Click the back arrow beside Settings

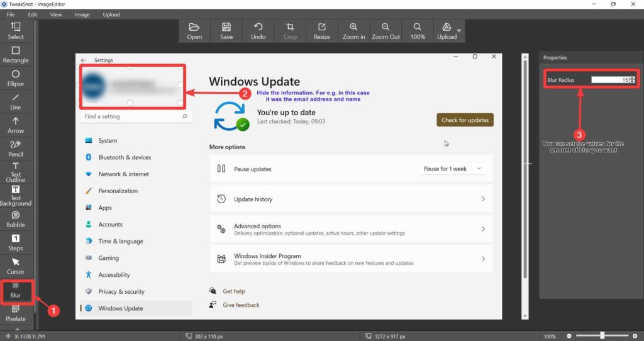(x=84, y=60)
